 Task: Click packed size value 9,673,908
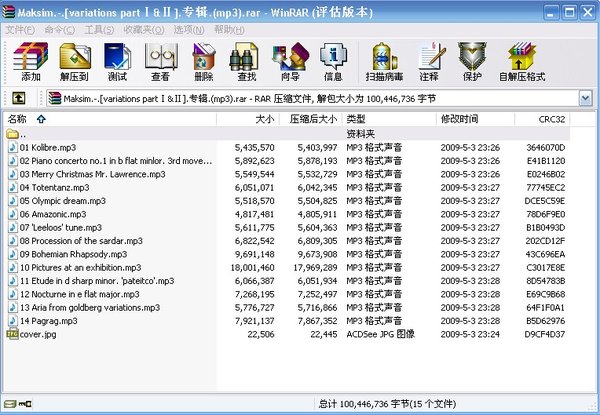point(318,254)
